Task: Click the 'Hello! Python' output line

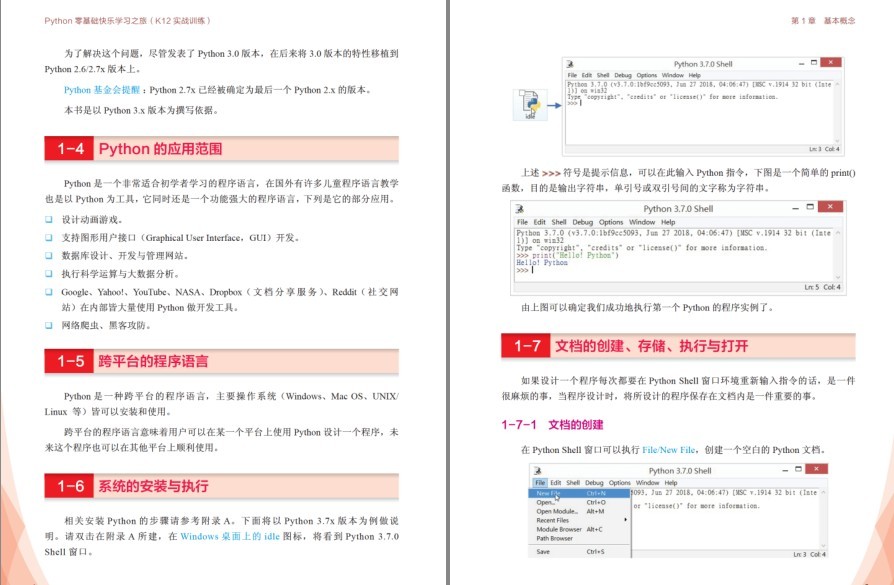Action: pyautogui.click(x=542, y=263)
